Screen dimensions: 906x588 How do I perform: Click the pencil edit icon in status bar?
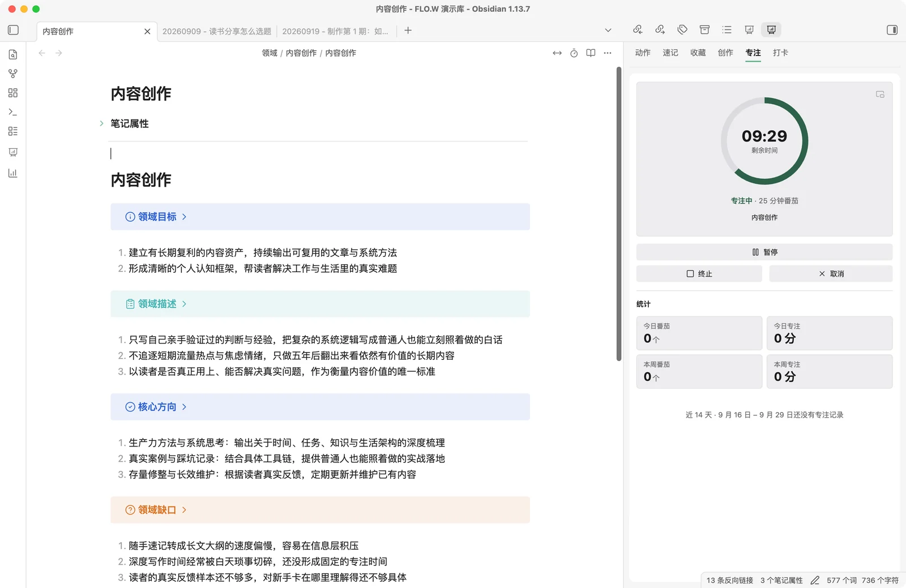[x=815, y=580]
